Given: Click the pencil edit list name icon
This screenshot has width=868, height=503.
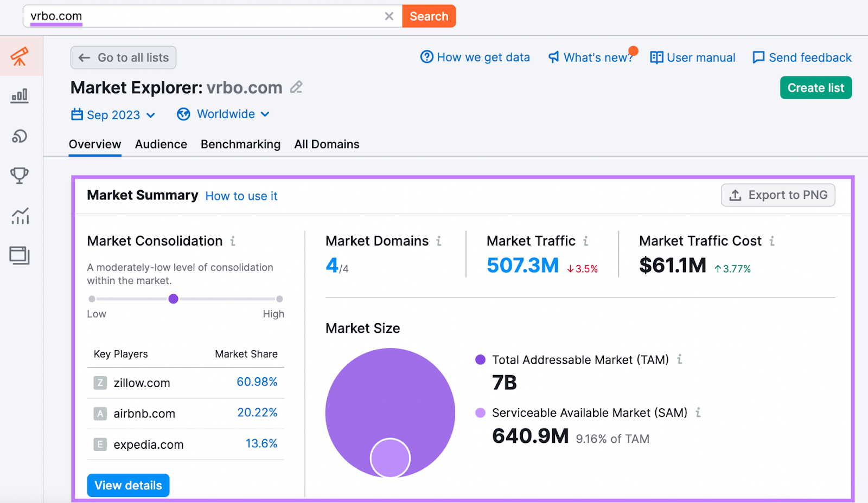Looking at the screenshot, I should point(296,87).
